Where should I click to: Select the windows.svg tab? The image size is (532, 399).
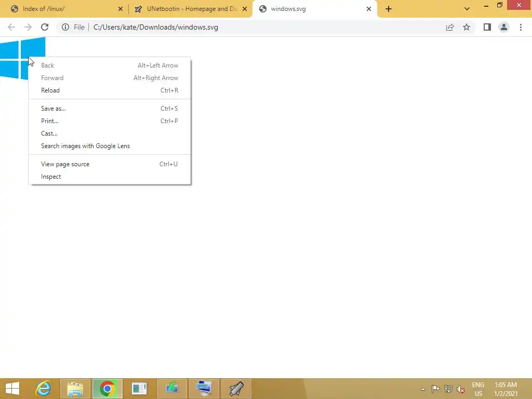tap(315, 9)
